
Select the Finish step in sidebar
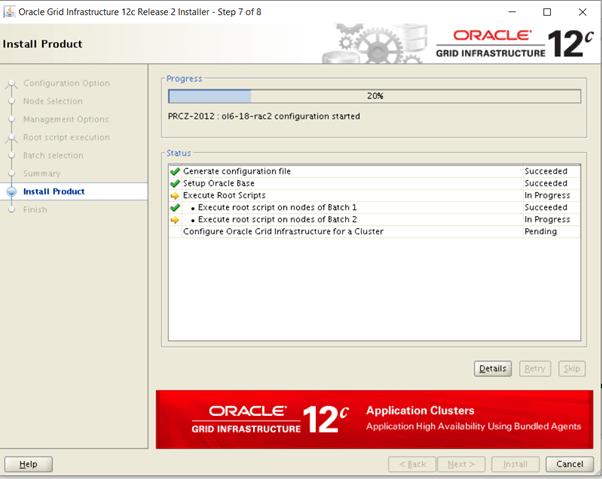[35, 209]
